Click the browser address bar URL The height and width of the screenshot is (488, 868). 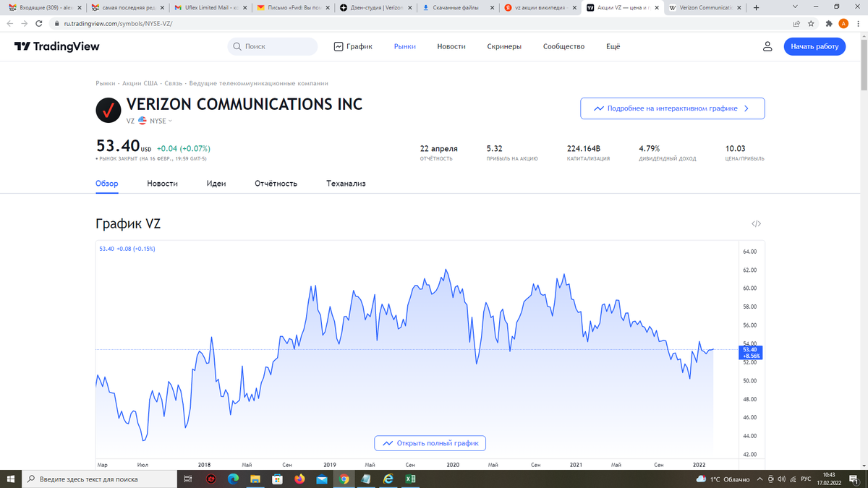(118, 24)
